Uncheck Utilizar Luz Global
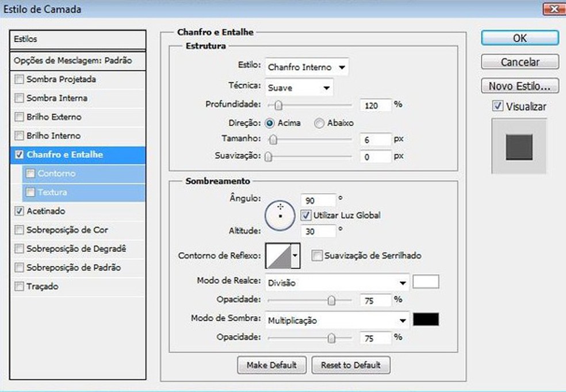Image resolution: width=566 pixels, height=392 pixels. [x=306, y=216]
